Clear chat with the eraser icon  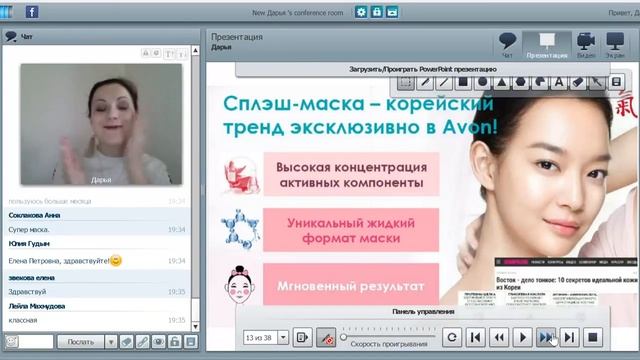click(x=127, y=342)
